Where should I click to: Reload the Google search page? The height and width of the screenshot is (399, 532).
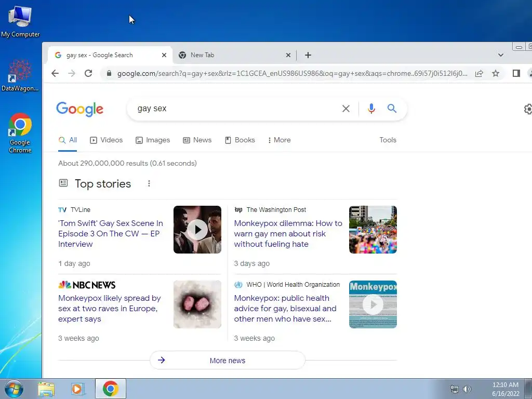[88, 73]
